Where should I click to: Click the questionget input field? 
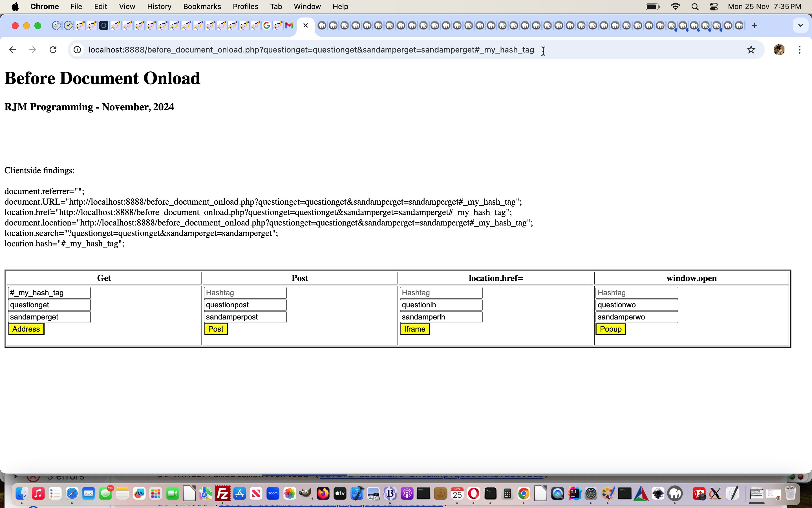[x=49, y=305]
